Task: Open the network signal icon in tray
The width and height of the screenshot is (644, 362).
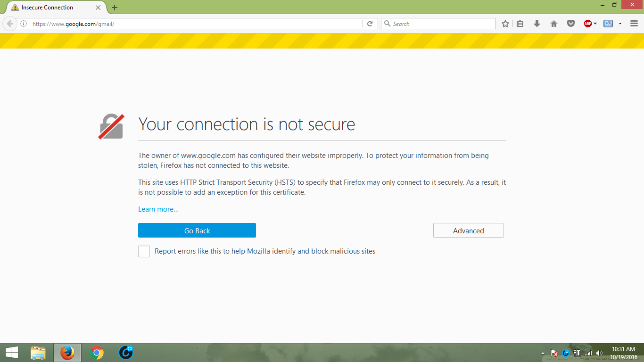Action: (x=588, y=353)
